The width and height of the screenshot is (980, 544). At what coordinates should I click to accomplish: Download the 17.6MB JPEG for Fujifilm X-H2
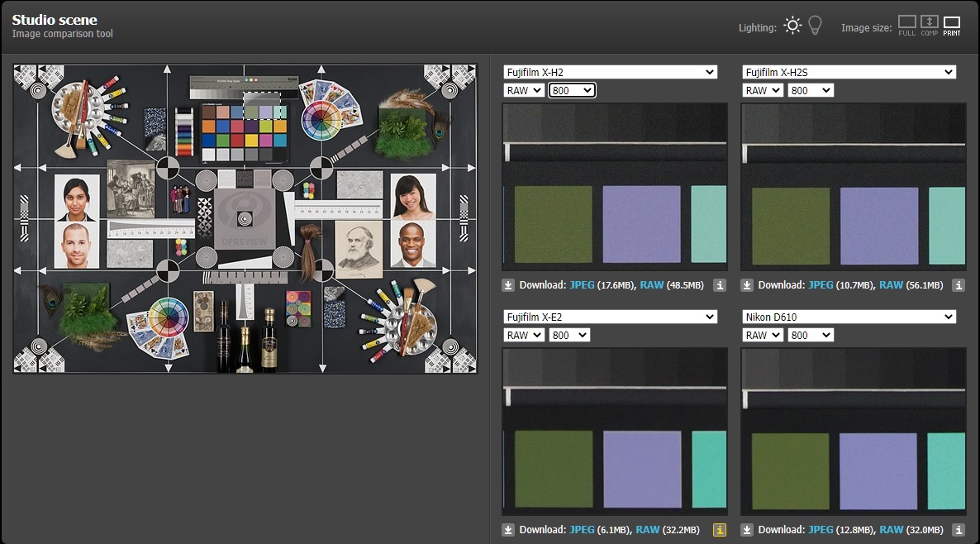pos(582,285)
